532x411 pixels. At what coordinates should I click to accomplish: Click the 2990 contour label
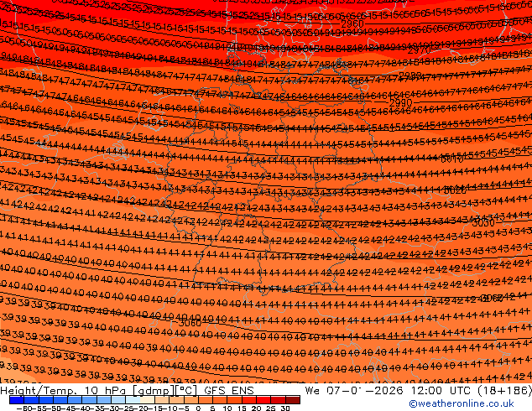coord(401,102)
